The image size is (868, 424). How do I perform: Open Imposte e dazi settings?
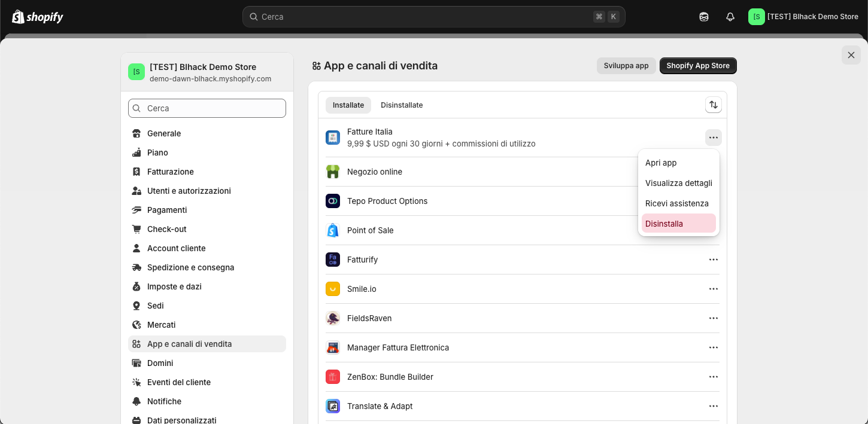[207, 286]
